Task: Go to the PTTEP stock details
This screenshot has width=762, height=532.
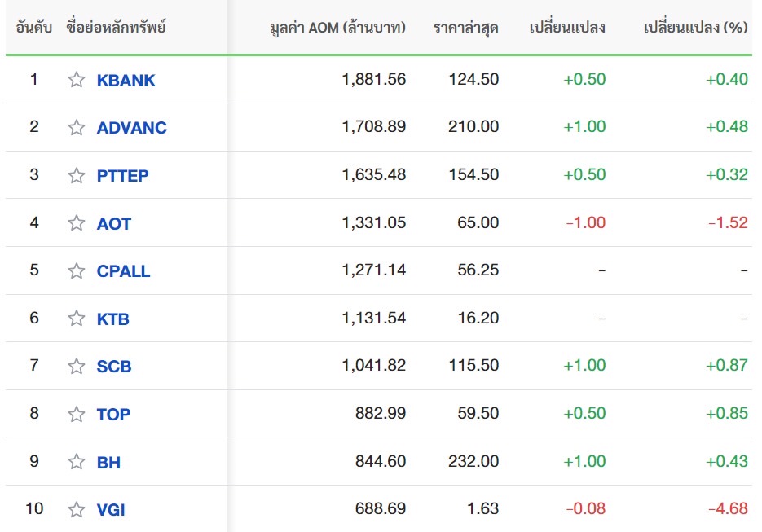Action: 122,175
